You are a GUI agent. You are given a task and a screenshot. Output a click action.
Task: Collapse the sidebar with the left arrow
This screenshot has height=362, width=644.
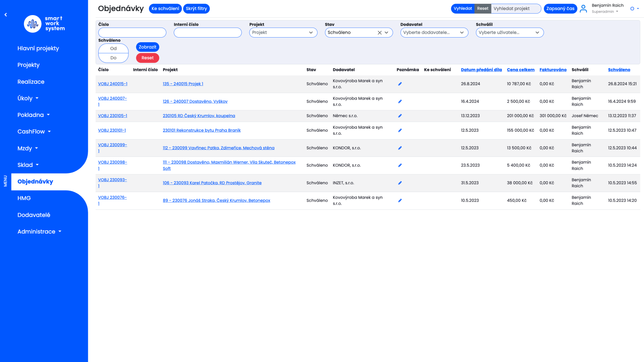pyautogui.click(x=6, y=15)
